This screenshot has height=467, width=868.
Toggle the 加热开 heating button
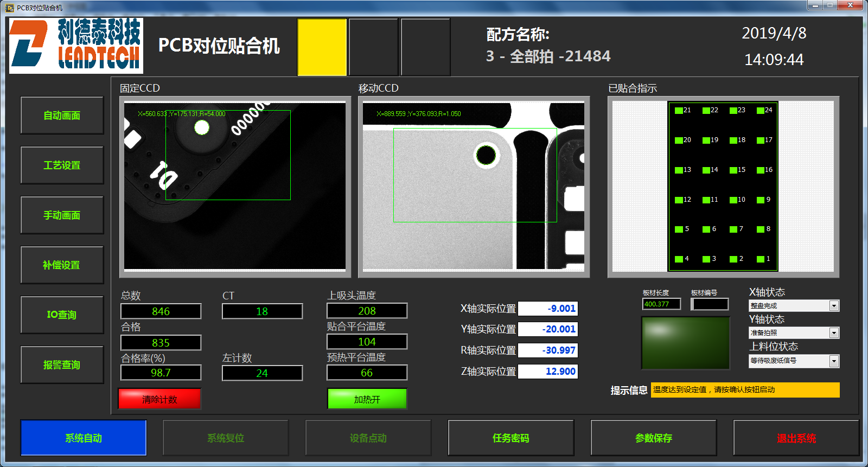tap(367, 399)
